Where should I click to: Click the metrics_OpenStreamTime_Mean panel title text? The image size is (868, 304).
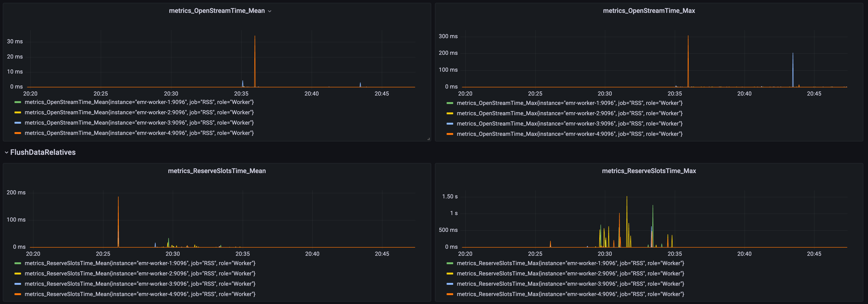pyautogui.click(x=217, y=11)
